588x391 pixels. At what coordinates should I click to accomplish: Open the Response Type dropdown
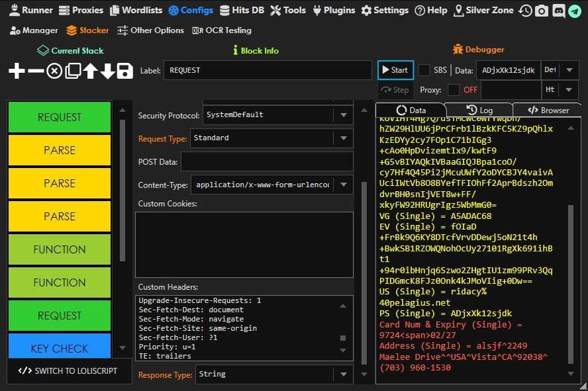coord(343,374)
